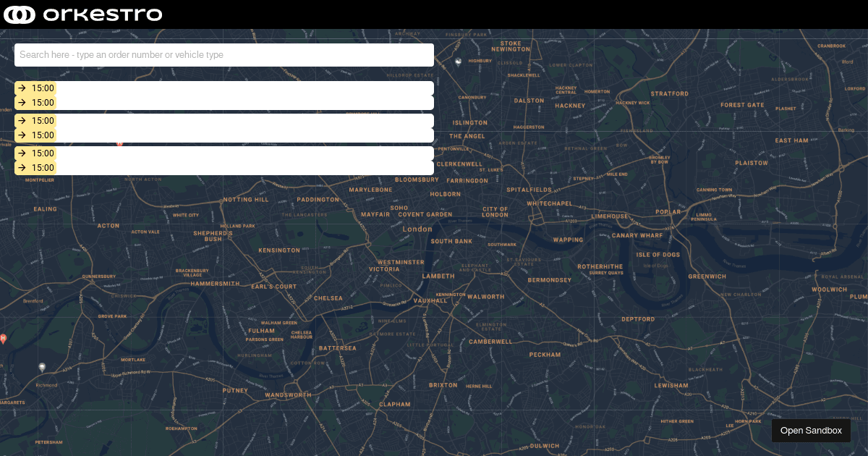Screen dimensions: 868x456
Task: Click the Wapping label on the map
Action: pos(568,240)
